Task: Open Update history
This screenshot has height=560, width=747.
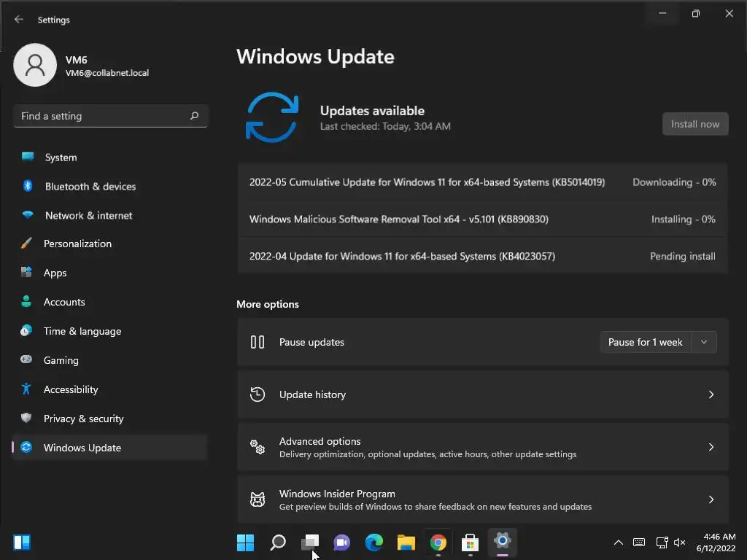Action: pyautogui.click(x=483, y=394)
